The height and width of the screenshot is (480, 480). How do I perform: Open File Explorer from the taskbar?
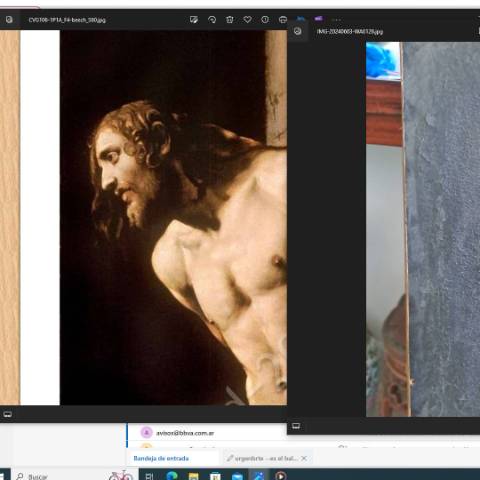point(193,476)
